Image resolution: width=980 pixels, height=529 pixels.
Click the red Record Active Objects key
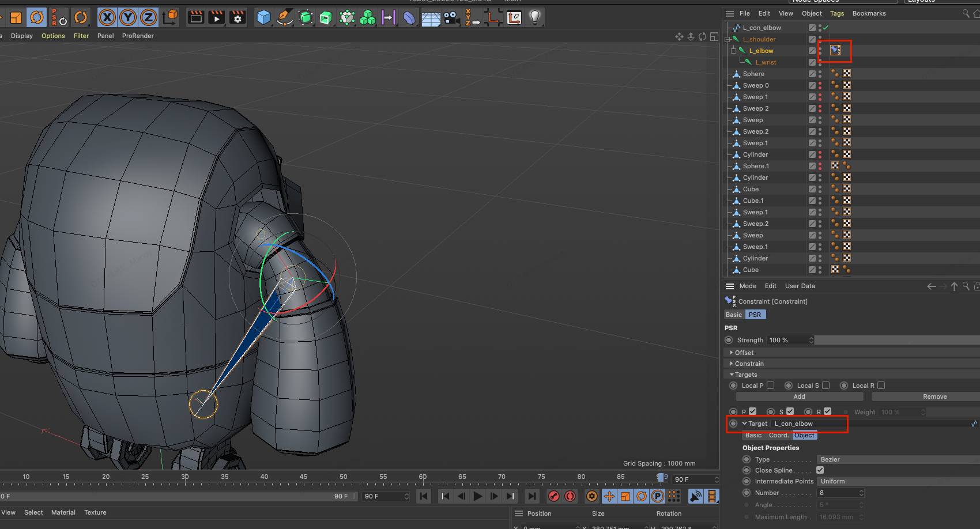(553, 496)
